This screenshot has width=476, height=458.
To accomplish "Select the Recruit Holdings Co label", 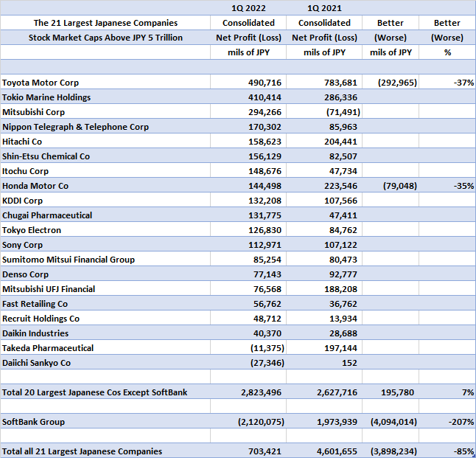I will [x=41, y=319].
